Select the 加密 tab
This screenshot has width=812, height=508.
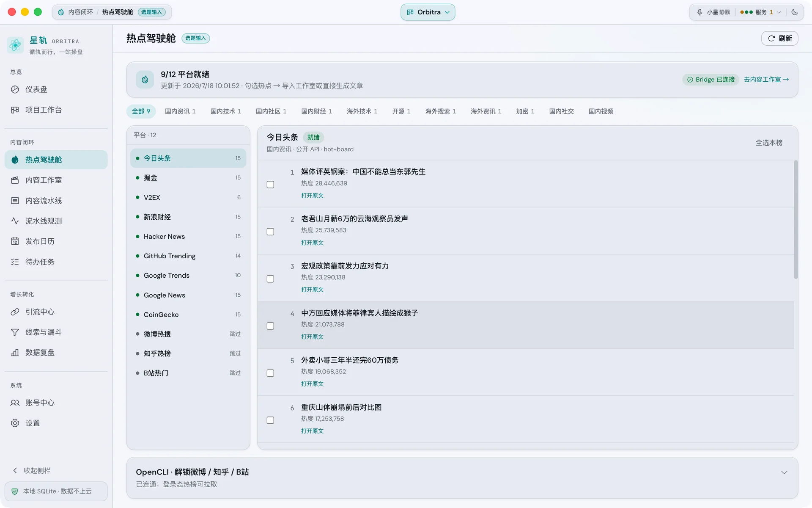pos(525,111)
